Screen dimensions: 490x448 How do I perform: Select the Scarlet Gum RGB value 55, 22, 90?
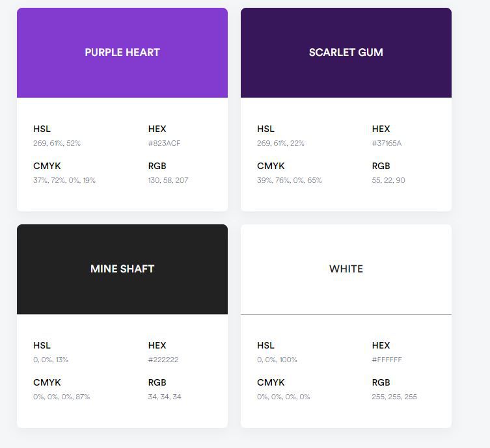coord(388,180)
